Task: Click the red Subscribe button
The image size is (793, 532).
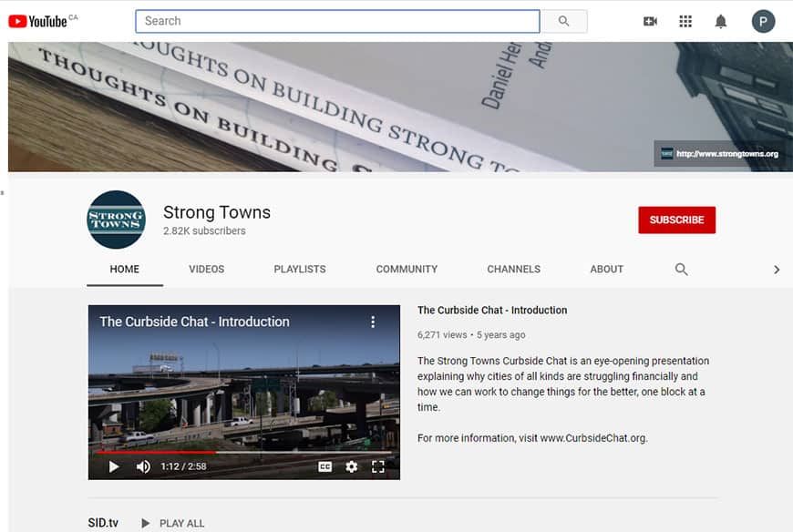Action: 676,220
